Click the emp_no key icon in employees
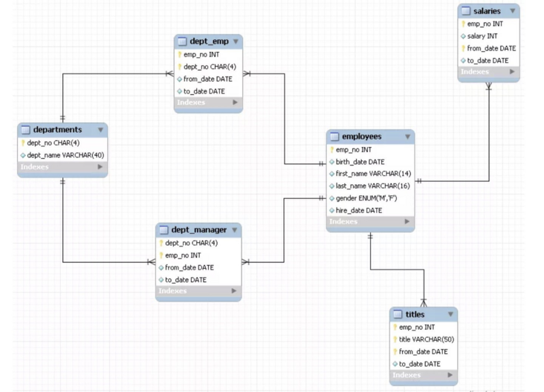The image size is (544, 392). pos(332,150)
